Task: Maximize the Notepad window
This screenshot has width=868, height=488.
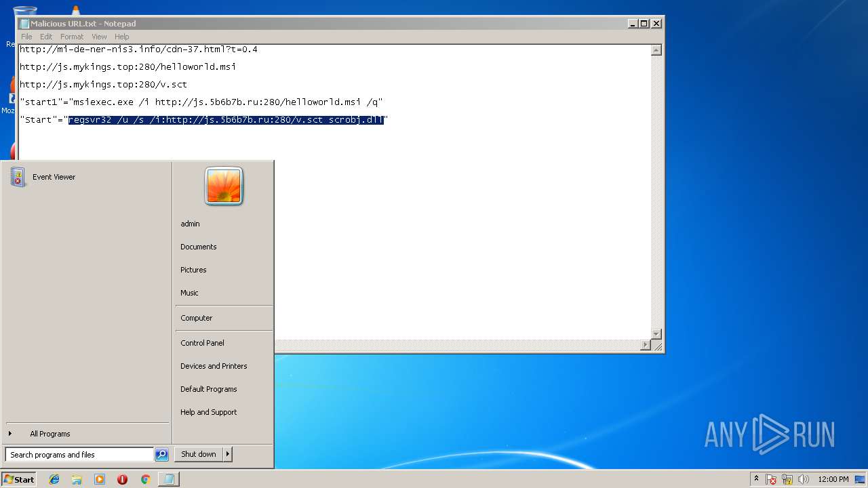Action: coord(644,23)
